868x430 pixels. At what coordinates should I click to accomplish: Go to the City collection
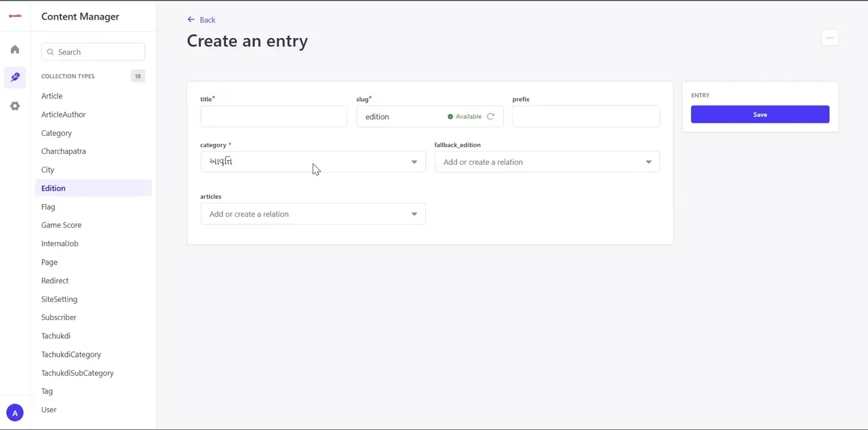(x=47, y=170)
